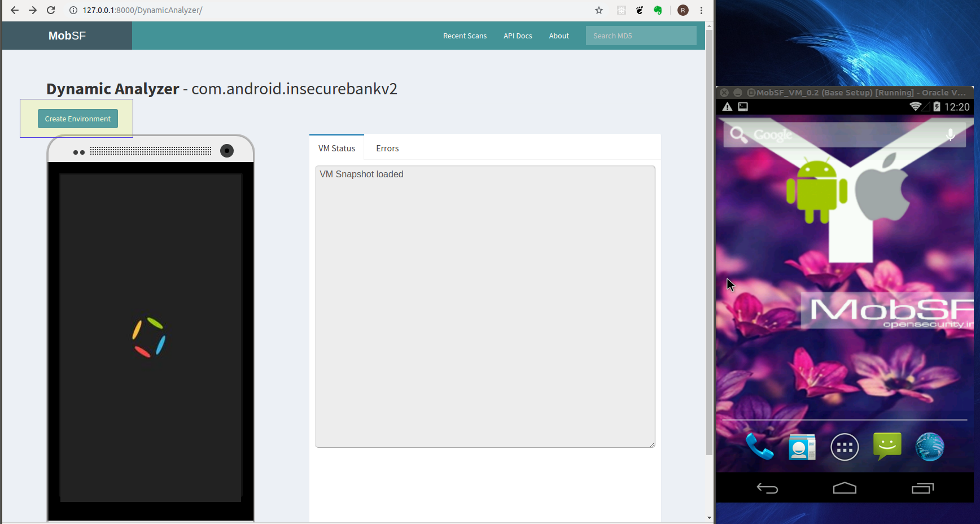Open the Evernote extension icon
Viewport: 980px width, 524px height.
pyautogui.click(x=658, y=10)
